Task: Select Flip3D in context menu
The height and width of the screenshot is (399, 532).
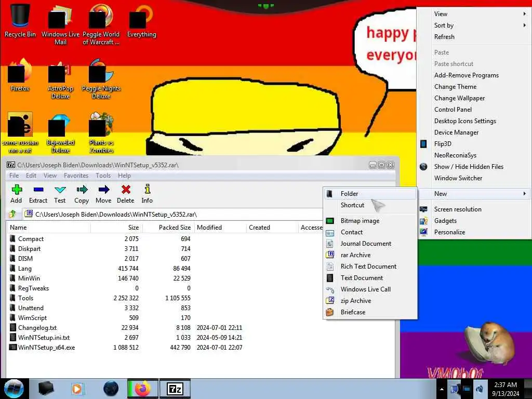Action: pos(474,144)
